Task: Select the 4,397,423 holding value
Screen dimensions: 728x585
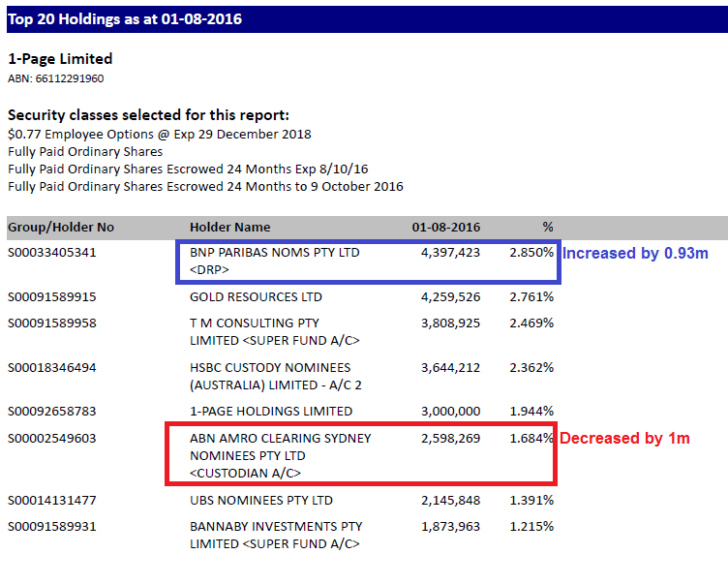Action: (x=450, y=253)
